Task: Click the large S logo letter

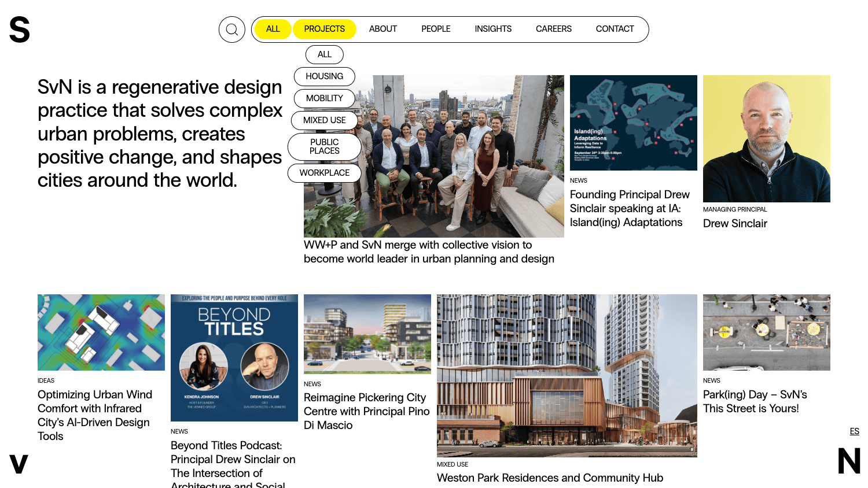Action: click(x=20, y=29)
